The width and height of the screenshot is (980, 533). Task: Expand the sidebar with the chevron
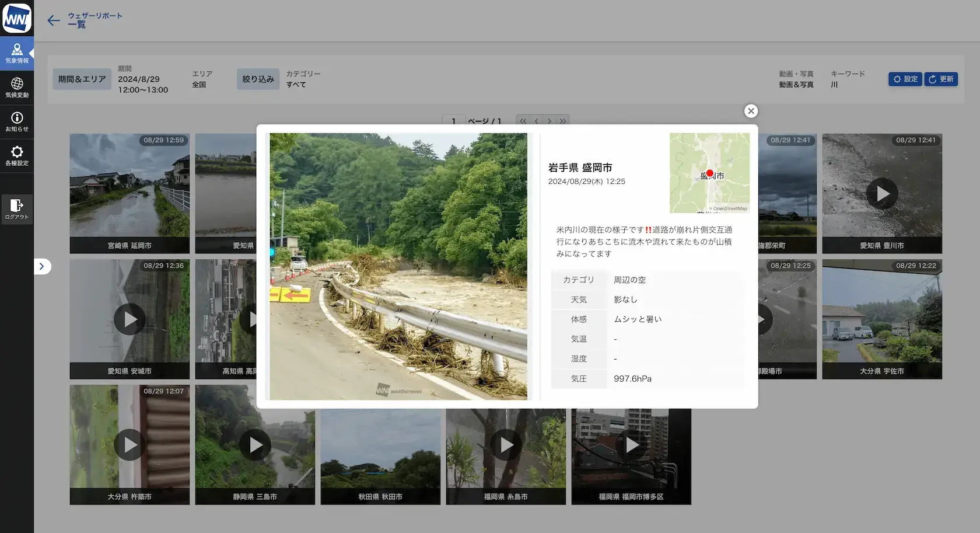click(x=42, y=266)
